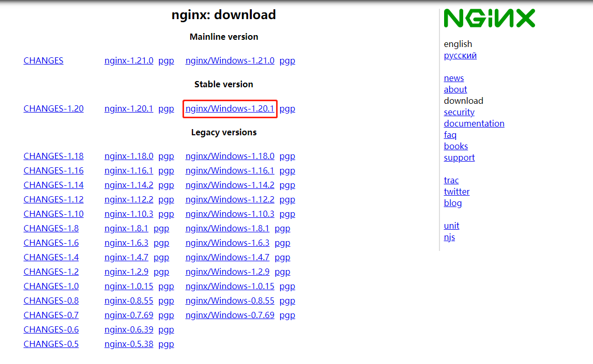Download nginx-0.6.39 source
The width and height of the screenshot is (593, 364).
(x=129, y=329)
